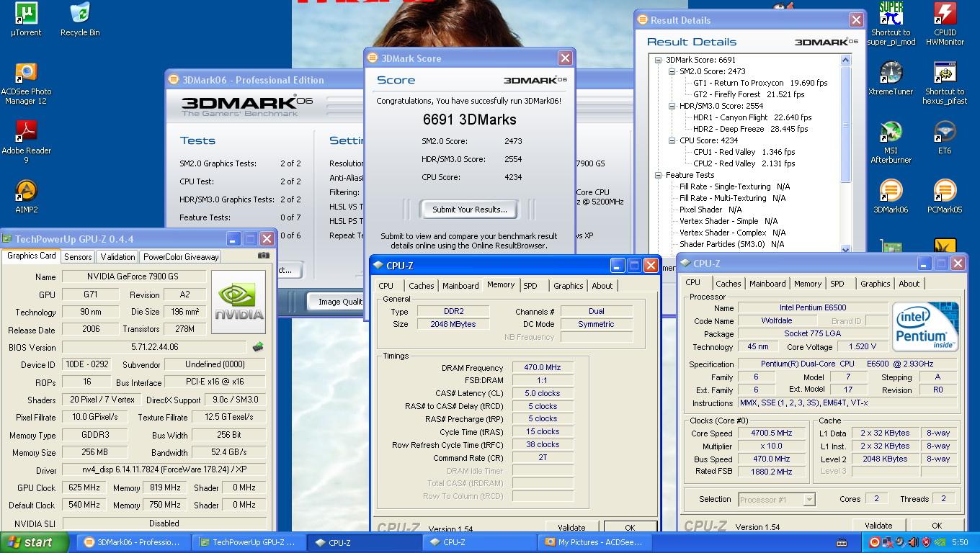Click Validate in the CPU-Z memory timings window
This screenshot has width=980, height=553.
[x=571, y=527]
